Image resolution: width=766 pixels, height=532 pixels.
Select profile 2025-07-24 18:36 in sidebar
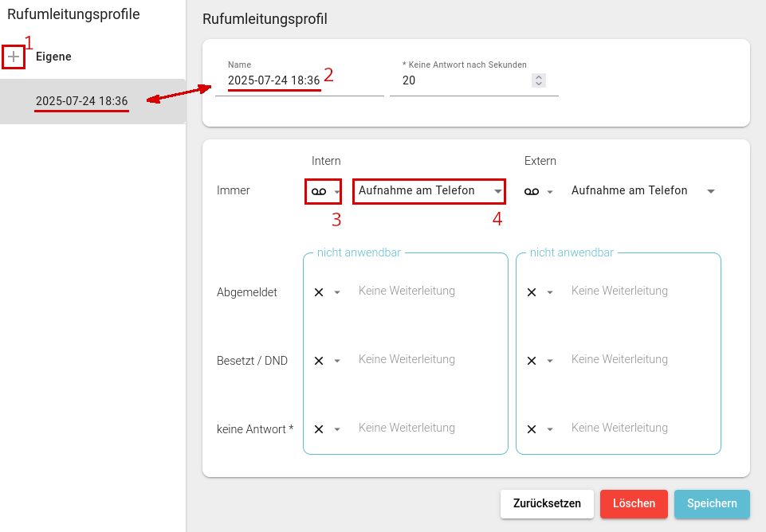click(x=81, y=101)
